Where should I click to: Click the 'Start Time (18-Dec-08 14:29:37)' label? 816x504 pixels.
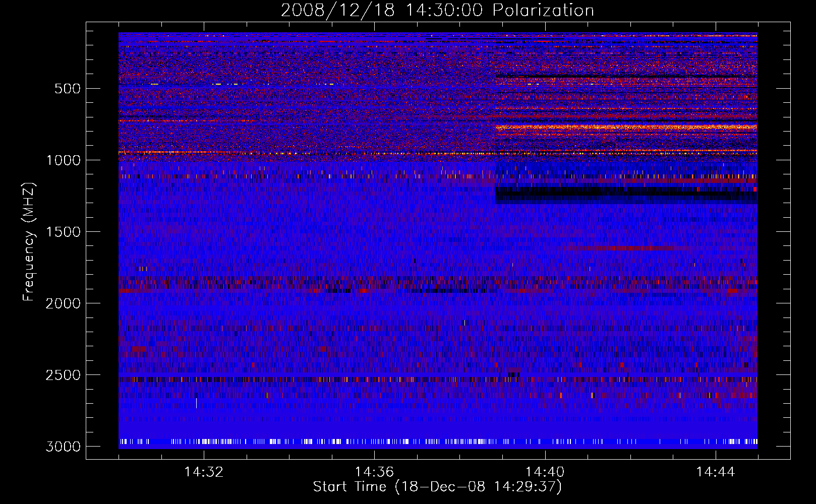[437, 487]
